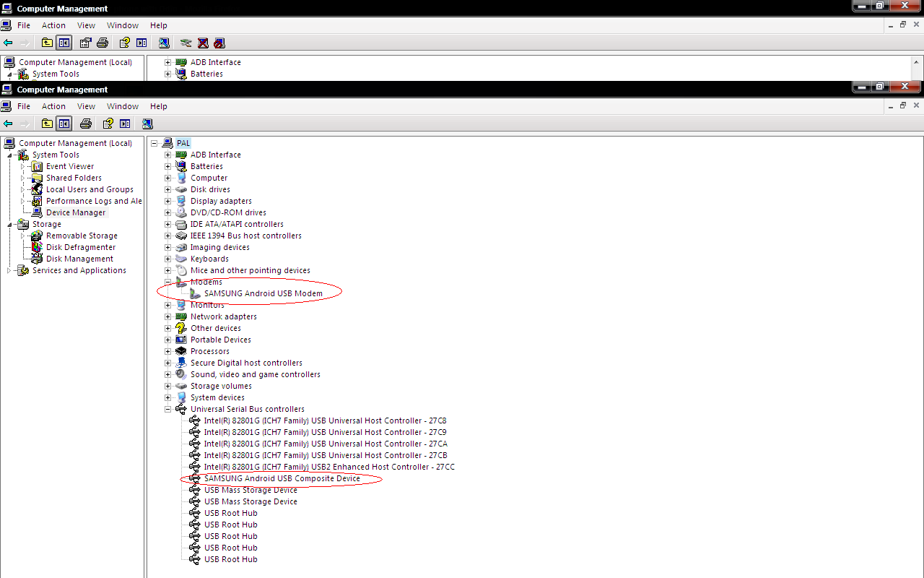Toggle Show/Hide Console Tree in front window toolbar
The height and width of the screenshot is (578, 924).
[x=64, y=124]
